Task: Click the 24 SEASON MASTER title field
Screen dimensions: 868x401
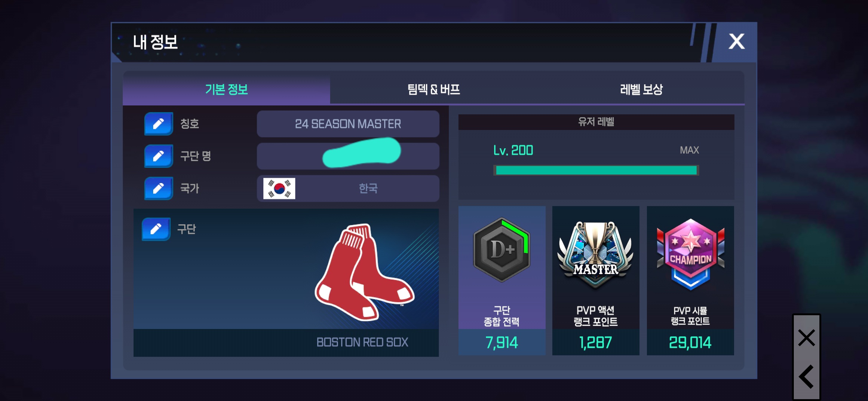Action: click(348, 124)
